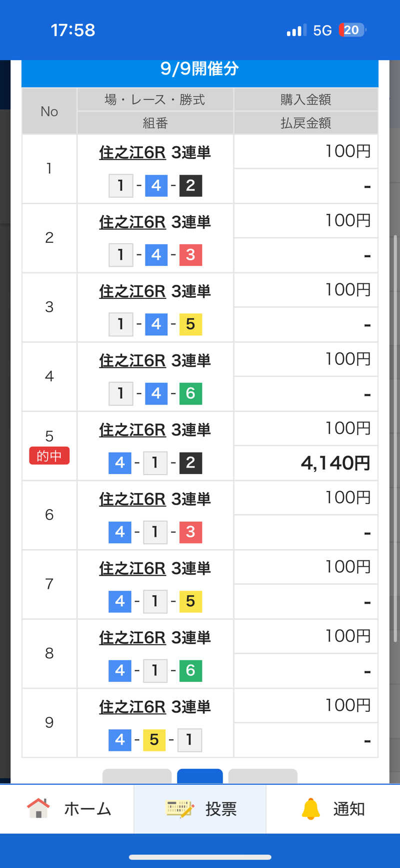Screen dimensions: 400x868
Task: Tap the 的中 red badge
Action: tap(49, 456)
